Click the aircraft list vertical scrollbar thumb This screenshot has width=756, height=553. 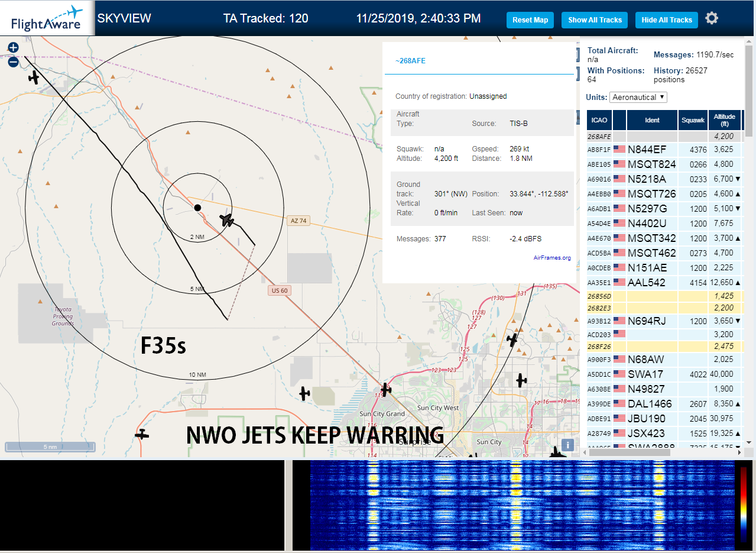click(x=749, y=90)
